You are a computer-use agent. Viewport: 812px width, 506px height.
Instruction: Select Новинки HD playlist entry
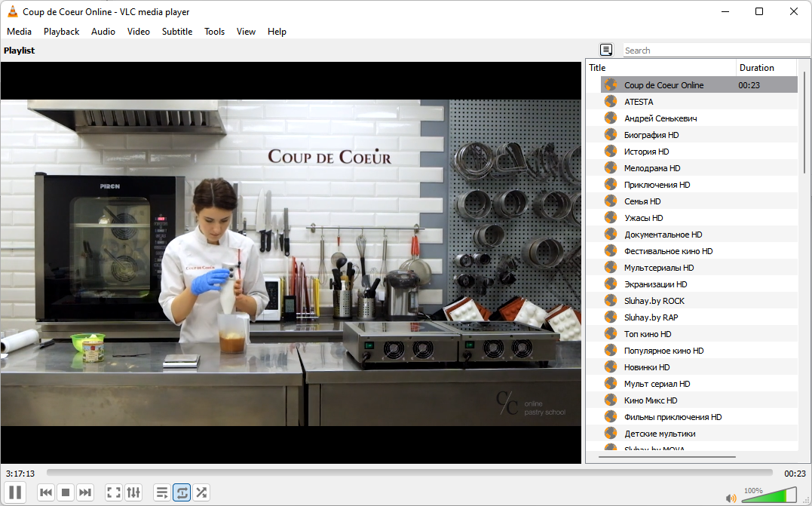[x=699, y=366]
